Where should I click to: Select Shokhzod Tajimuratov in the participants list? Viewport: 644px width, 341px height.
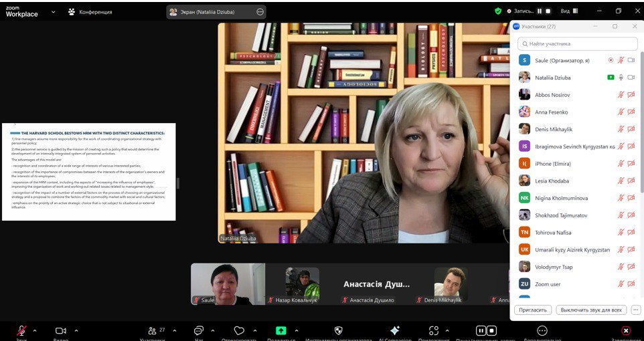[575, 215]
